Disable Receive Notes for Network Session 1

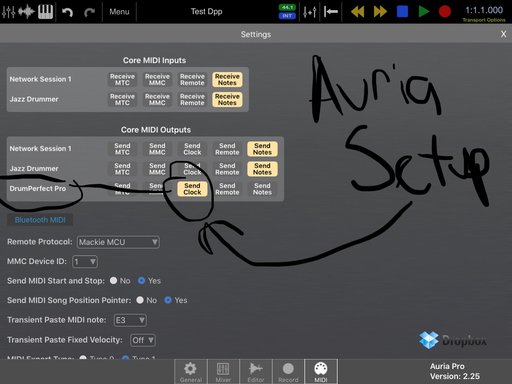click(227, 80)
